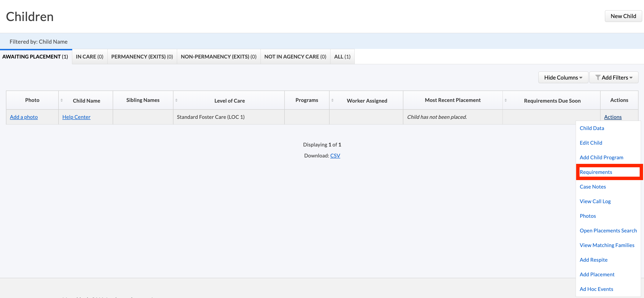Select Requirements from Actions menu
The width and height of the screenshot is (644, 298).
596,172
